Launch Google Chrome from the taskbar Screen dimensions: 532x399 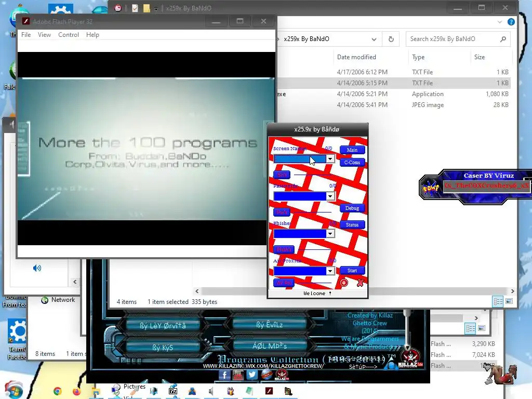[58, 391]
